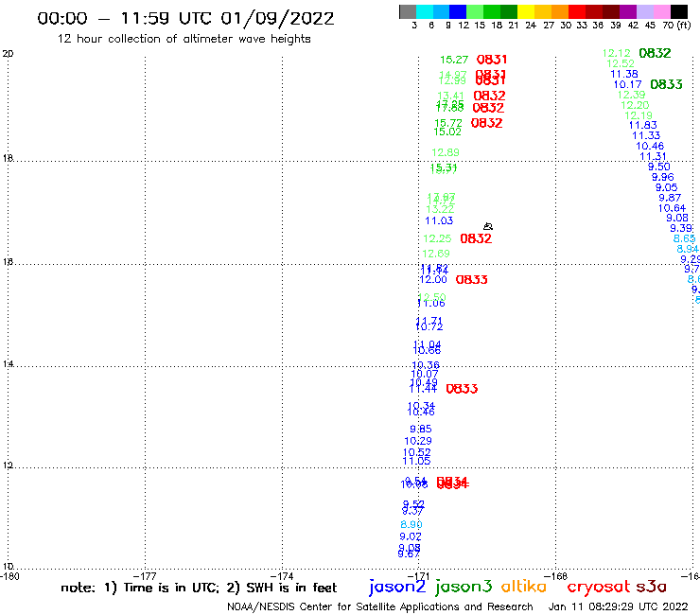
Task: Click the wave height value 15.27
Action: [454, 60]
